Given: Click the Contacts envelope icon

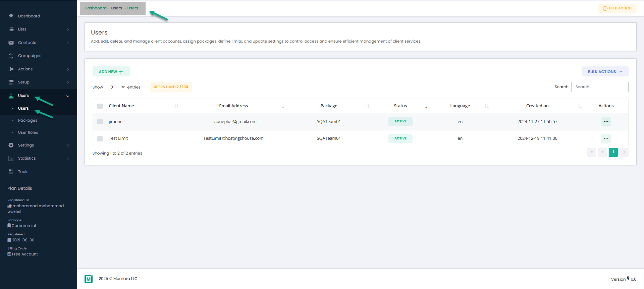Looking at the screenshot, I should pyautogui.click(x=11, y=43).
